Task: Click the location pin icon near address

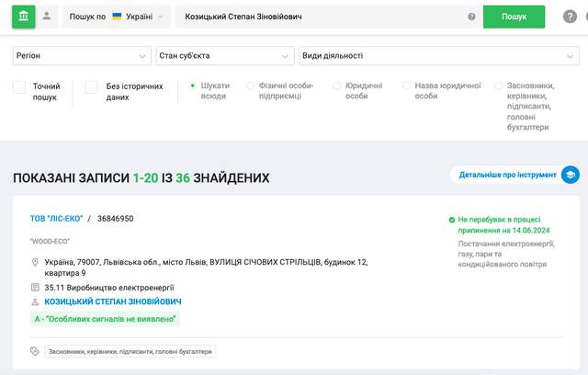Action: coord(35,263)
